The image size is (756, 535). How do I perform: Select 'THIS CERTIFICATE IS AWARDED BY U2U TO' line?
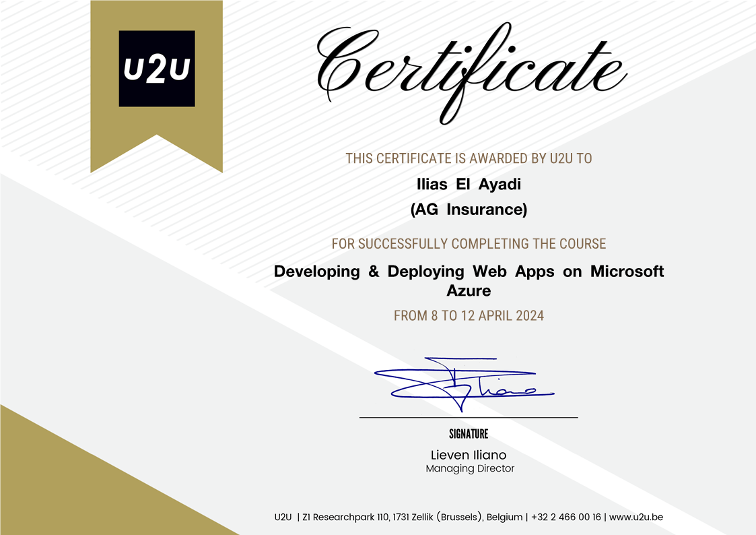[x=469, y=158]
